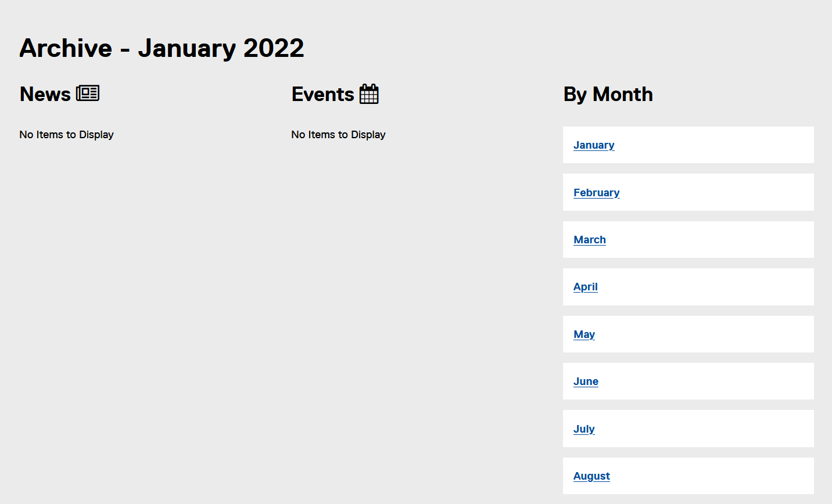The image size is (832, 504).
Task: Select the March month link
Action: [x=589, y=240]
